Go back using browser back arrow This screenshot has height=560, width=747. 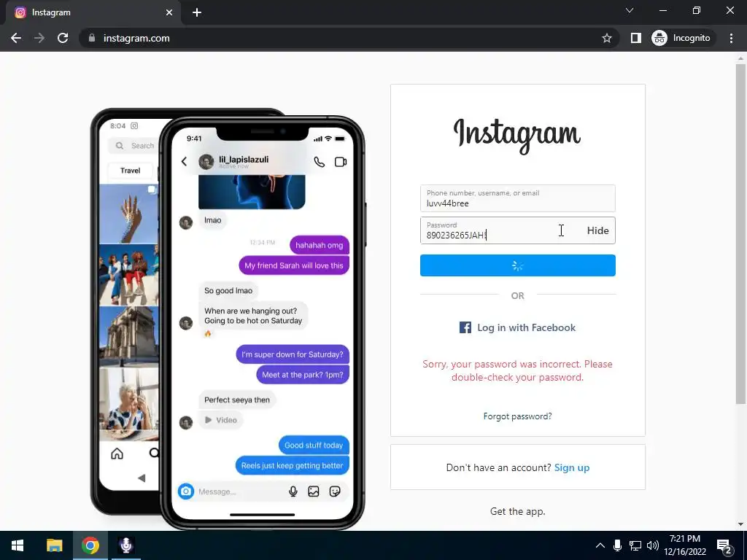click(x=16, y=38)
